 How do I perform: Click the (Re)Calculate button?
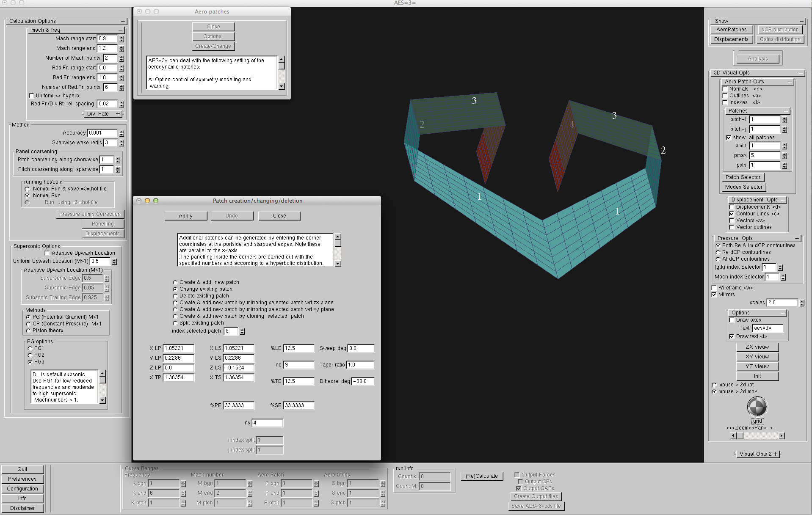point(482,476)
